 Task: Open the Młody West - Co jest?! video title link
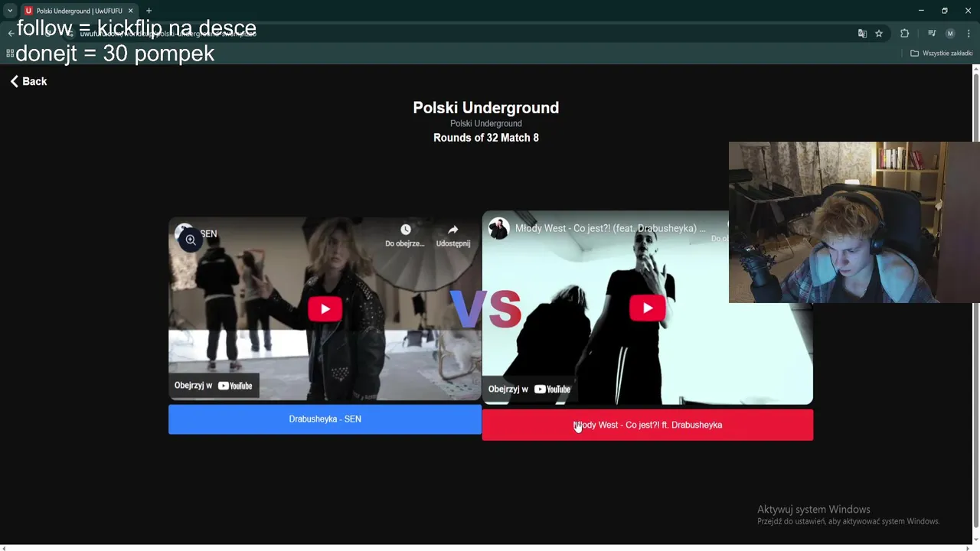(610, 228)
